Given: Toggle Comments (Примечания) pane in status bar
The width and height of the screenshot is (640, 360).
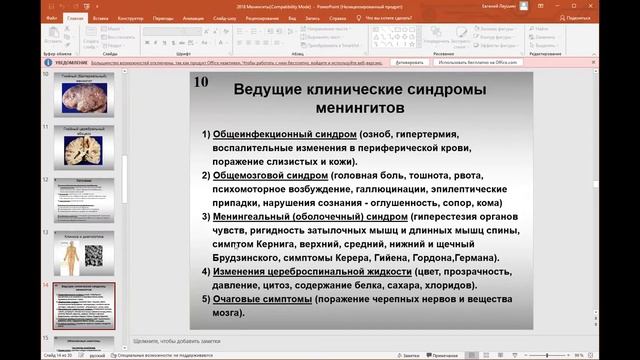Looking at the screenshot, I should (442, 356).
